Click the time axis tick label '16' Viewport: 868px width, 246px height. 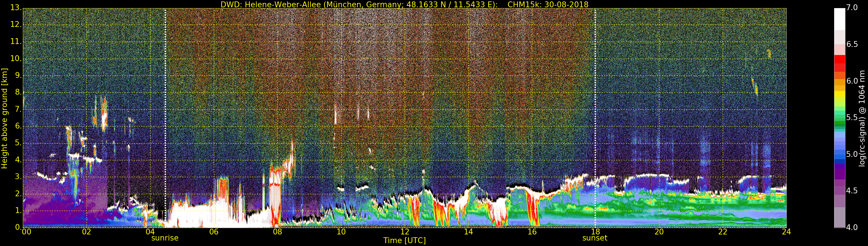532,232
